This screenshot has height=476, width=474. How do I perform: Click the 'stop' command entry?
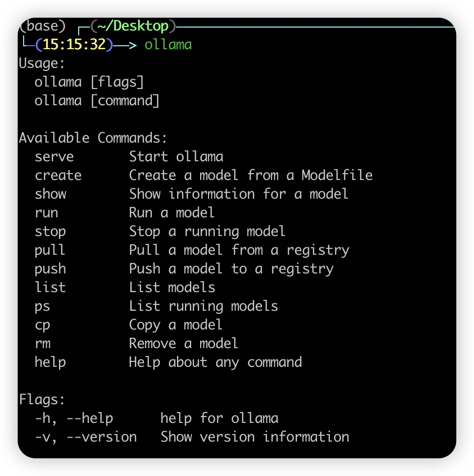(50, 232)
